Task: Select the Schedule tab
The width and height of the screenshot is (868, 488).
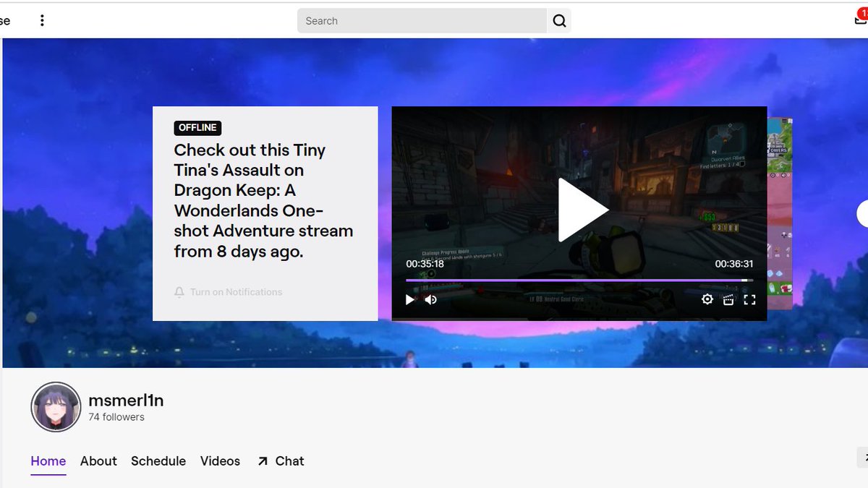Action: point(158,461)
